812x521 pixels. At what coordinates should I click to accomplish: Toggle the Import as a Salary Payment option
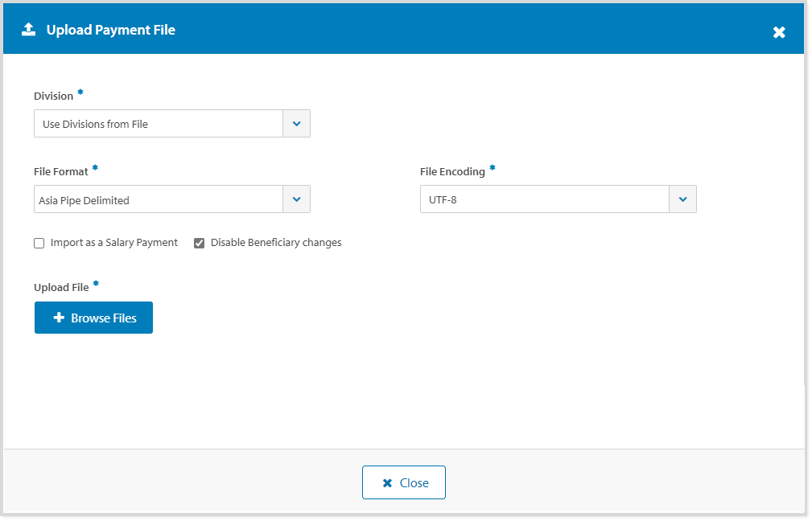coord(39,242)
